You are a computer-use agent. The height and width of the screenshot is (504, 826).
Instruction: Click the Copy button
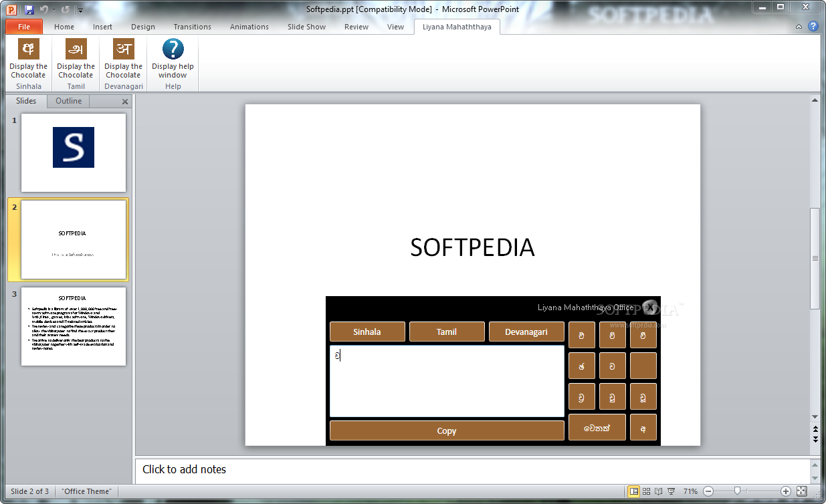(447, 430)
